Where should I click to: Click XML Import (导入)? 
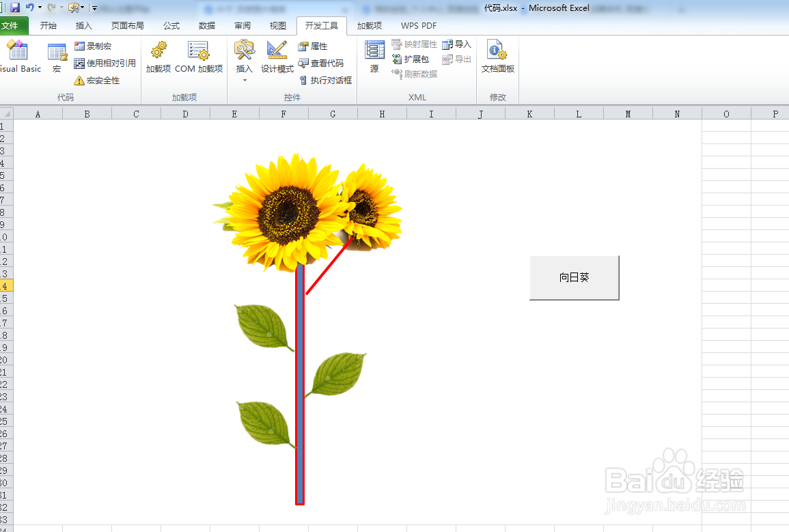[456, 45]
